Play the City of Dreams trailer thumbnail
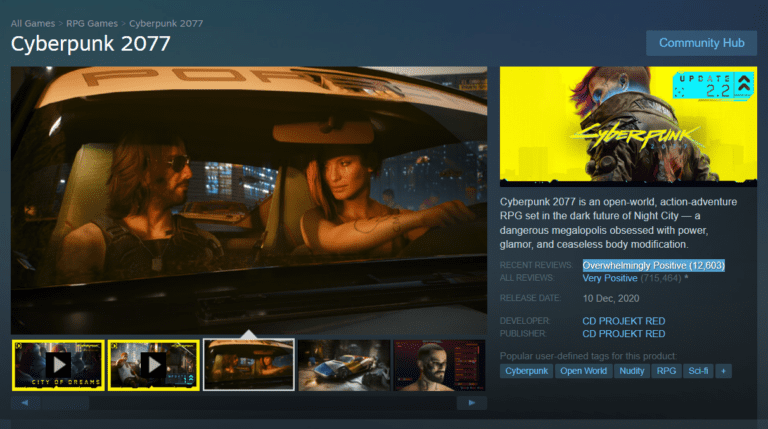This screenshot has width=768, height=429. click(58, 365)
